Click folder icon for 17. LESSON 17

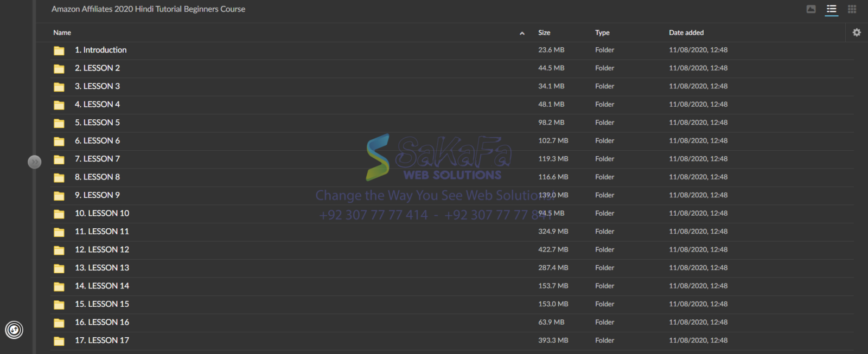[x=59, y=341]
